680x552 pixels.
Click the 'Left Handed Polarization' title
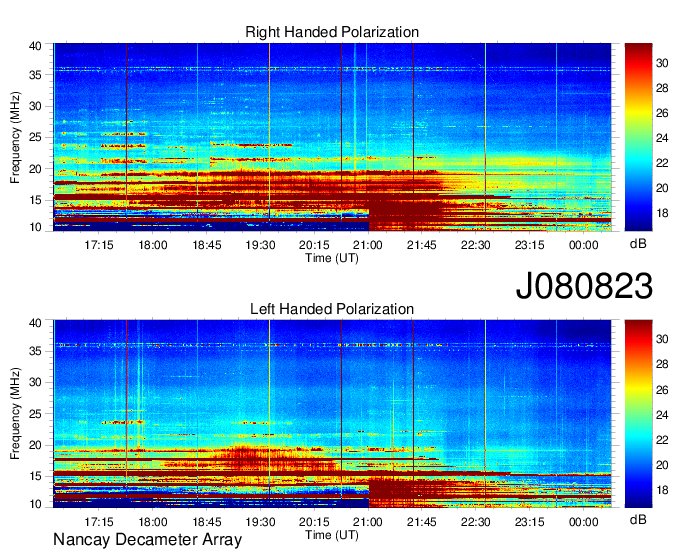pyautogui.click(x=332, y=309)
